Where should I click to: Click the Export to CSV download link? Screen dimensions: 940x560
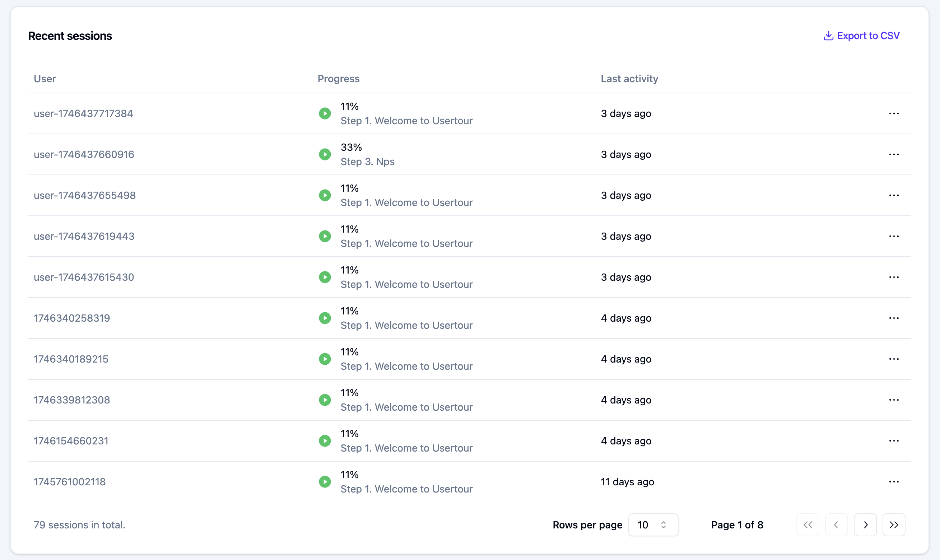point(861,36)
